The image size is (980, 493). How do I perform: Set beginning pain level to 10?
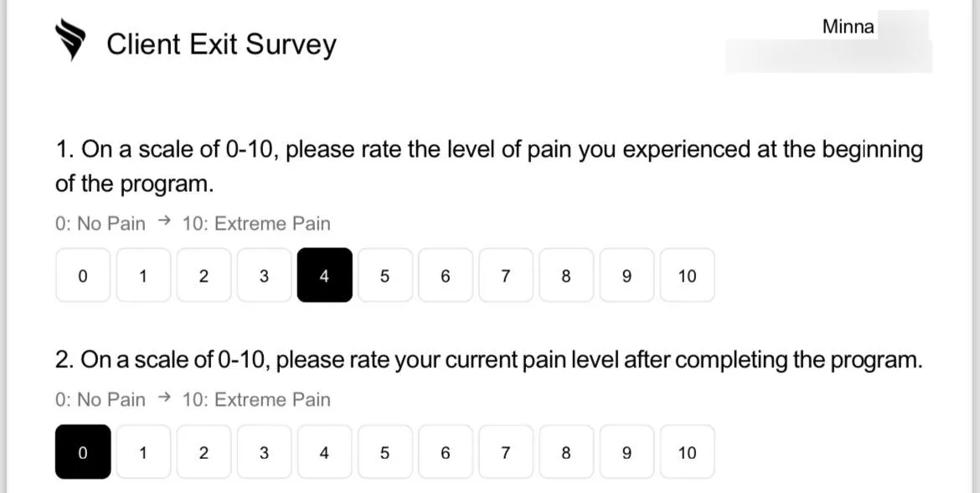click(688, 275)
